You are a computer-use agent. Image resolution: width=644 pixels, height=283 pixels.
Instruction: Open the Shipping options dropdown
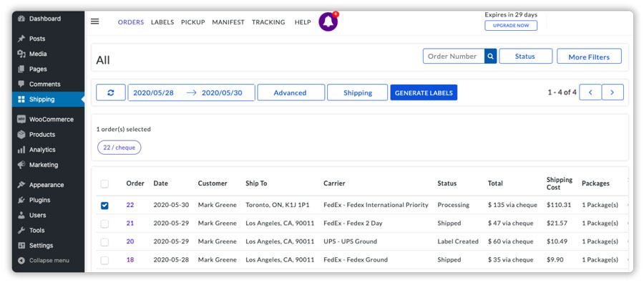[x=357, y=92]
